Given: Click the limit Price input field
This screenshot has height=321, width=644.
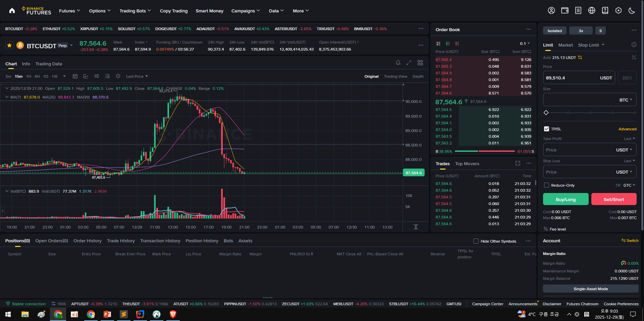Looking at the screenshot, I should [579, 78].
